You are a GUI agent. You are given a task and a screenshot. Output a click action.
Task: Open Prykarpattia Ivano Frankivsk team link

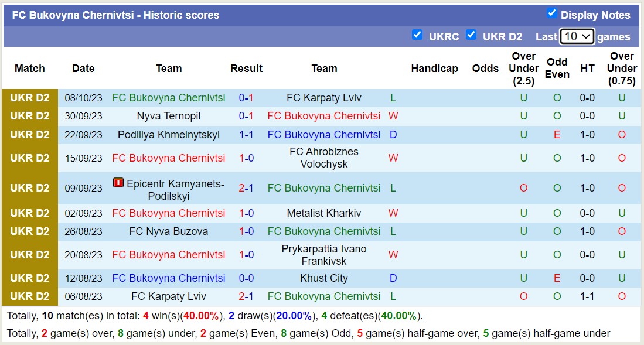pyautogui.click(x=324, y=255)
